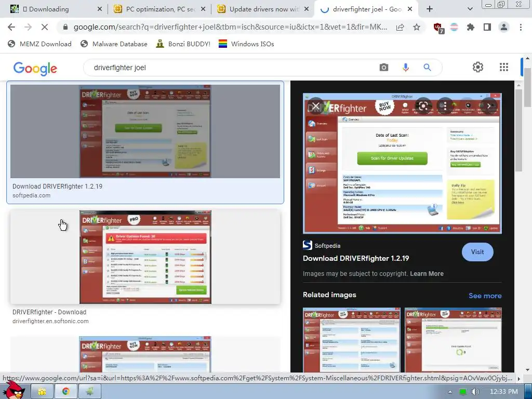Close the 'driverfighter joel' tab
This screenshot has height=399, width=532.
(x=410, y=9)
